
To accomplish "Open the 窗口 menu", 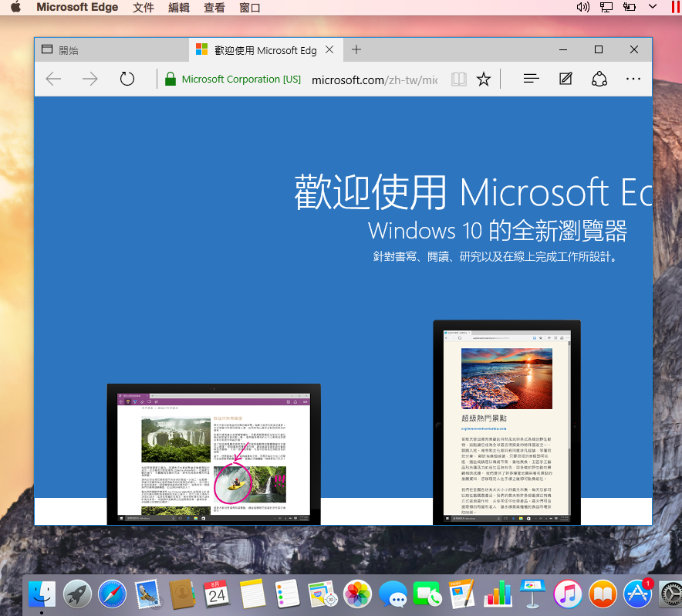I will (250, 8).
